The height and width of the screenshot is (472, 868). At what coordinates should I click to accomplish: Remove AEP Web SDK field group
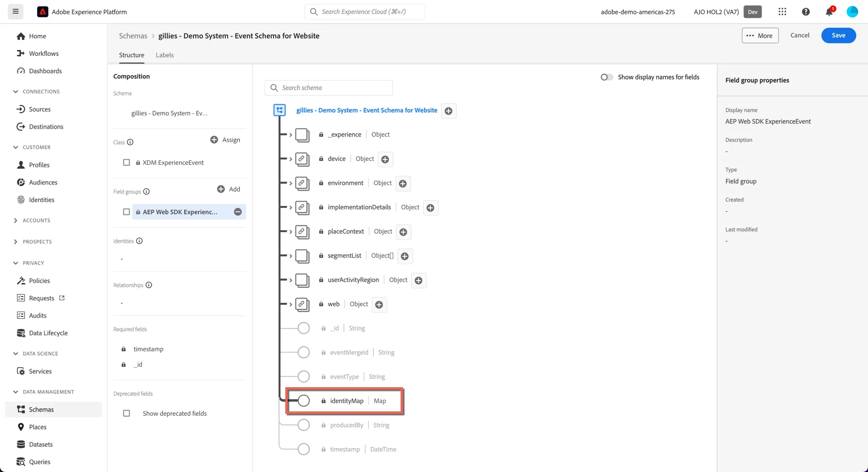pyautogui.click(x=238, y=212)
